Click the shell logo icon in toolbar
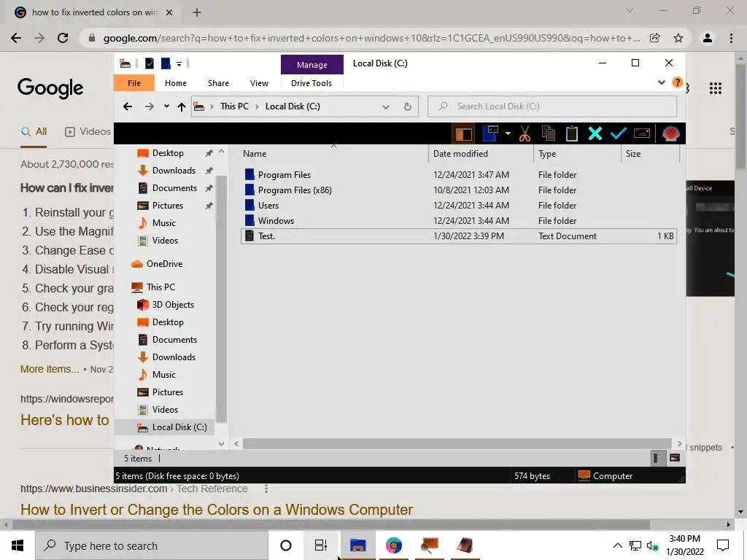 tap(671, 134)
